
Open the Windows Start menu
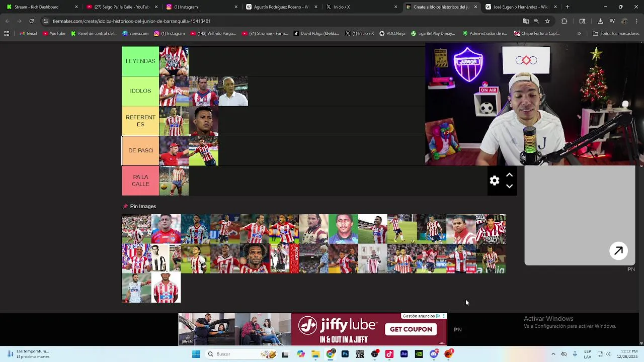coord(196,354)
